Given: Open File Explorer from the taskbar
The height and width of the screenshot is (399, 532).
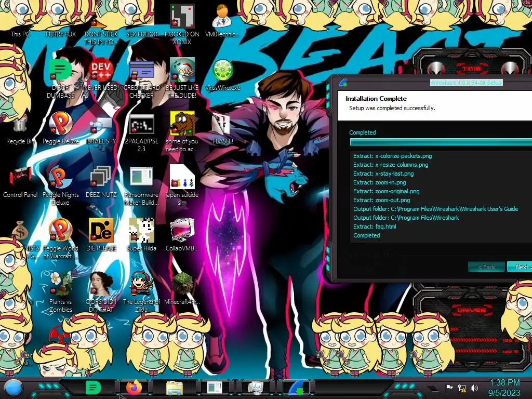Looking at the screenshot, I should point(175,388).
